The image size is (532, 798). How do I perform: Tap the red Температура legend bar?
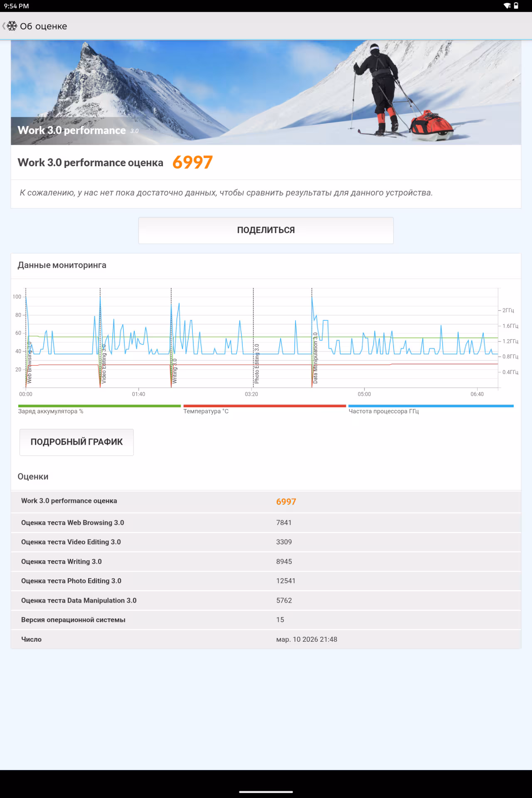[264, 406]
